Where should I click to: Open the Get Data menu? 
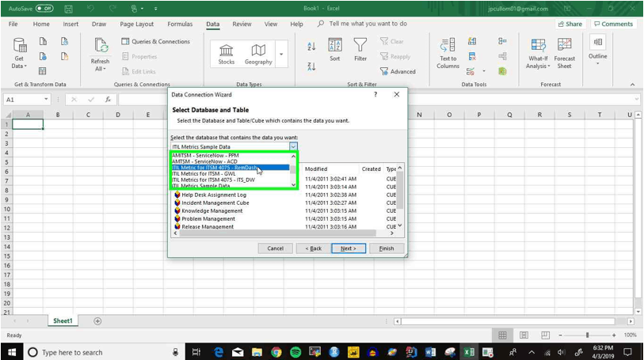pos(19,53)
